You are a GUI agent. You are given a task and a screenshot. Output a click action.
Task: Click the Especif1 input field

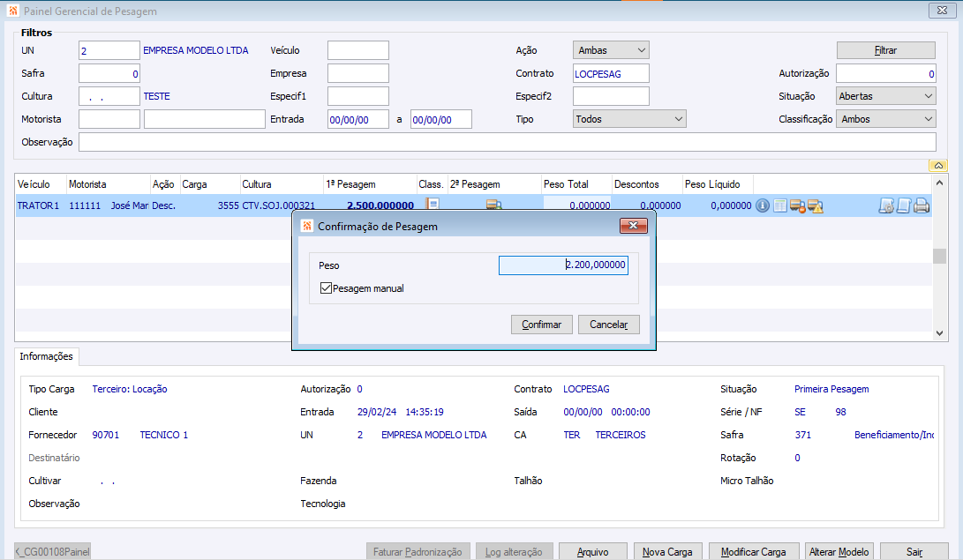click(358, 96)
